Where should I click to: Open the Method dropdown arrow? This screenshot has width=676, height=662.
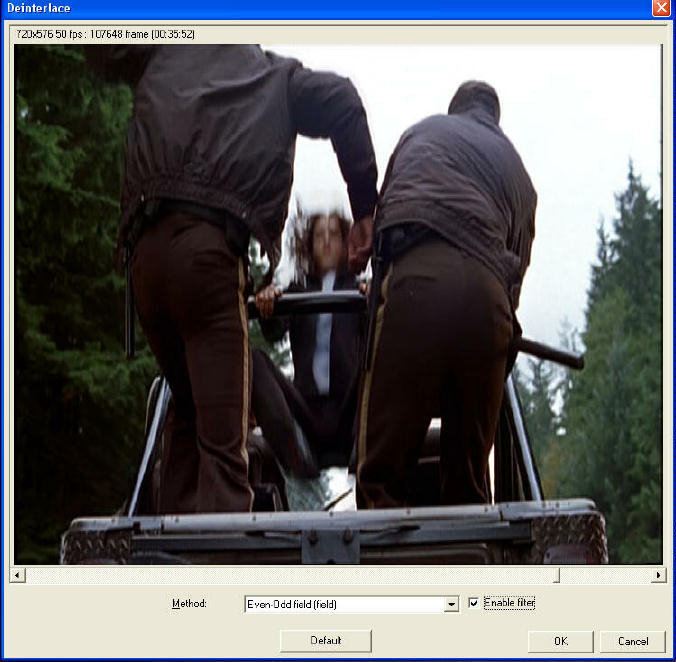point(451,604)
